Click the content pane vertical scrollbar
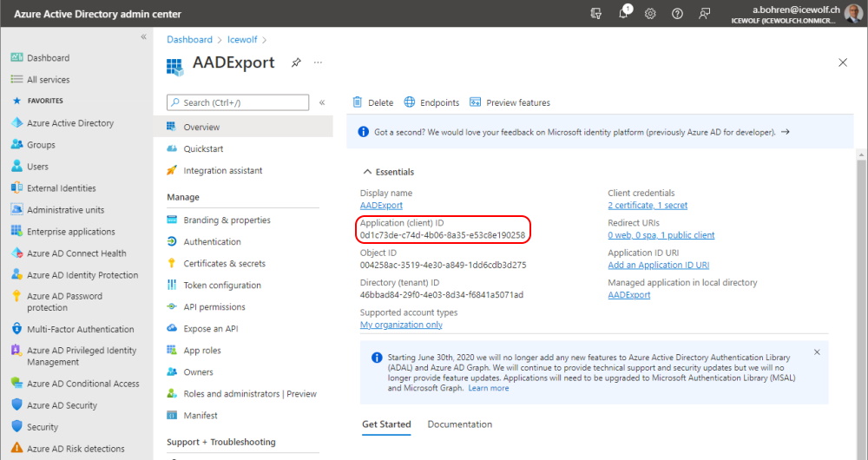 tap(861, 305)
